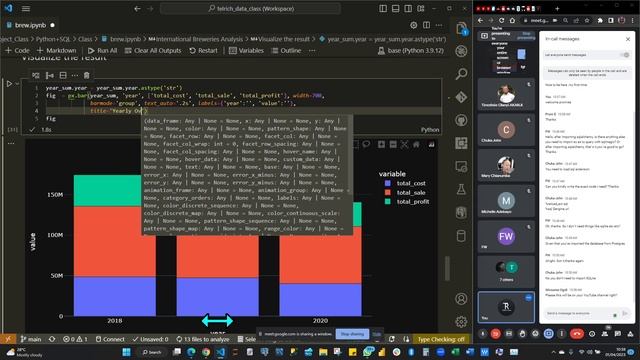Open the Windows Start menu
Image resolution: width=640 pixels, height=360 pixels.
coord(127,352)
